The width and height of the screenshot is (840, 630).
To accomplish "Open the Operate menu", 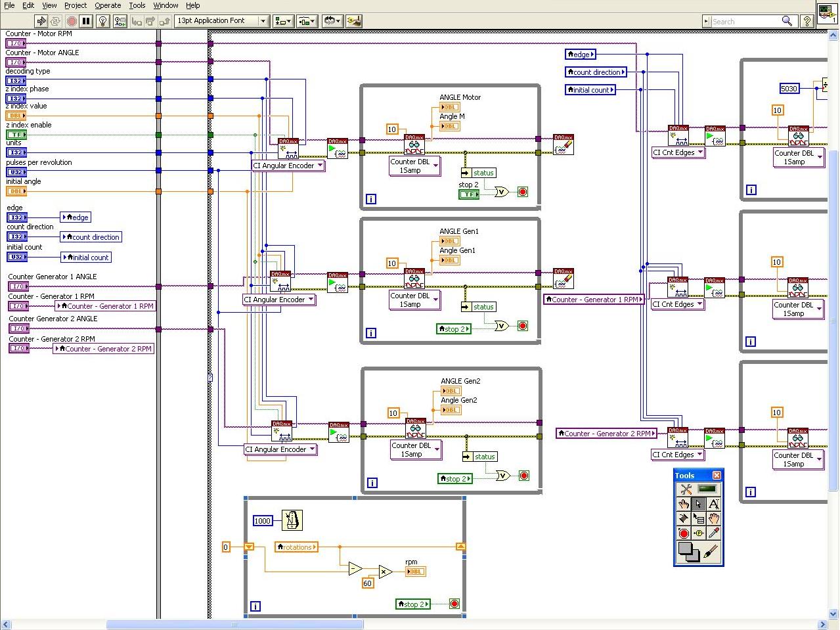I will 108,5.
